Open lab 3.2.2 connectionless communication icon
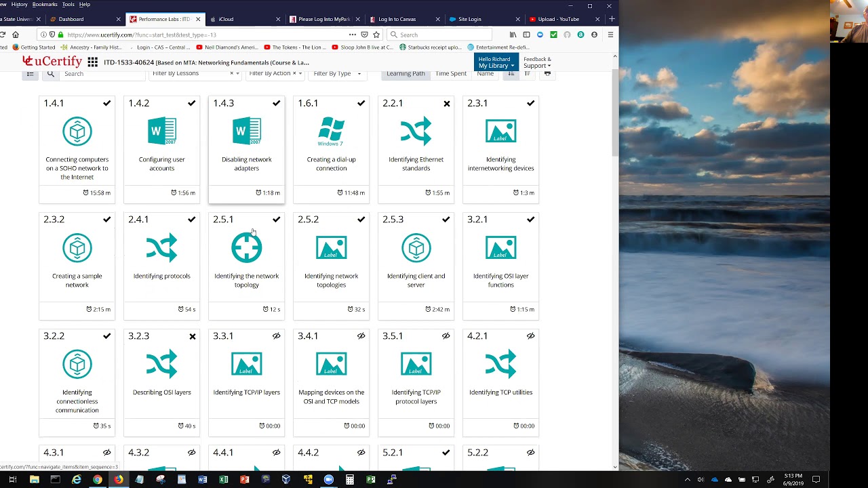868x488 pixels. pyautogui.click(x=77, y=365)
